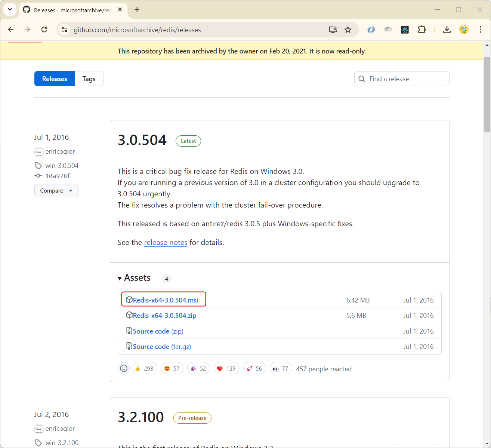
Task: Open commit 10a978f
Action: coord(58,176)
